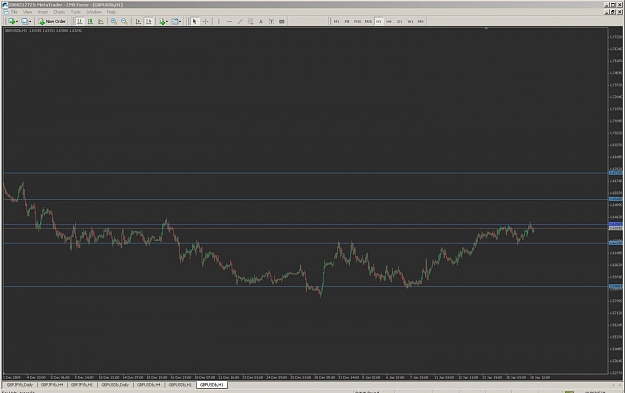Screen dimensions: 625x393
Task: Open the New Order dialog
Action: (52, 22)
